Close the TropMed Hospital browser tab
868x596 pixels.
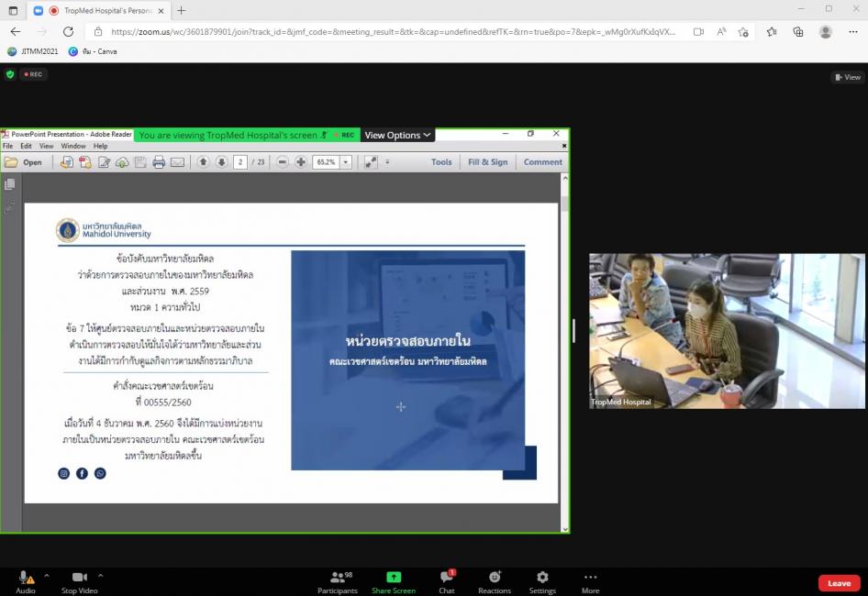161,10
